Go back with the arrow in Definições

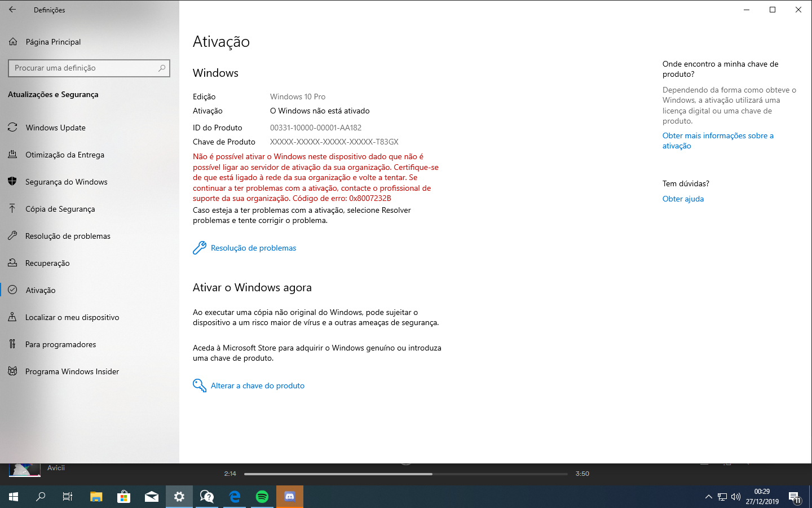[12, 10]
